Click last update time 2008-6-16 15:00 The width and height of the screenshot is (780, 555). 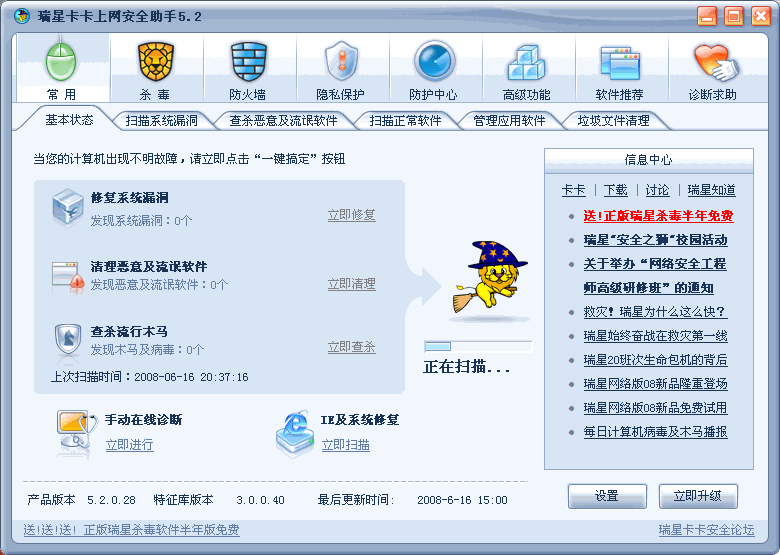pos(462,500)
